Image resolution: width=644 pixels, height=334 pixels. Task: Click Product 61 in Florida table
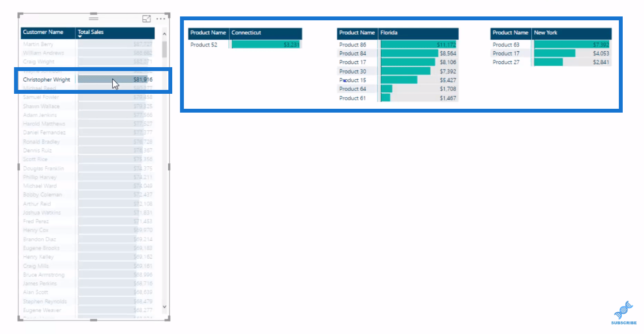353,98
